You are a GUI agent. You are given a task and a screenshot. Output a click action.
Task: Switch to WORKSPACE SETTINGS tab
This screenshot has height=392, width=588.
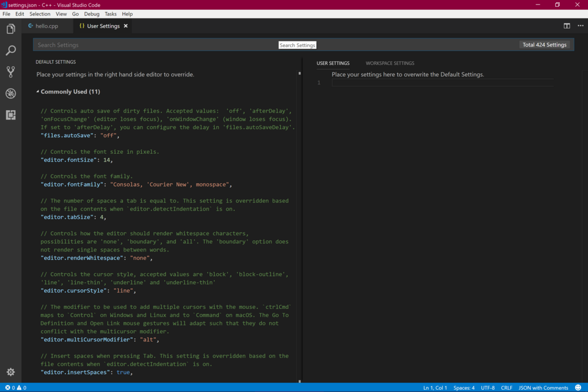[390, 63]
